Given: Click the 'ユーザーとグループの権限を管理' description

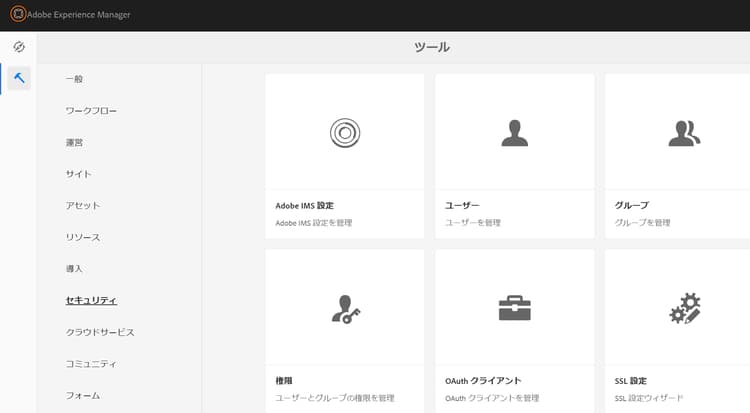Looking at the screenshot, I should (x=335, y=398).
